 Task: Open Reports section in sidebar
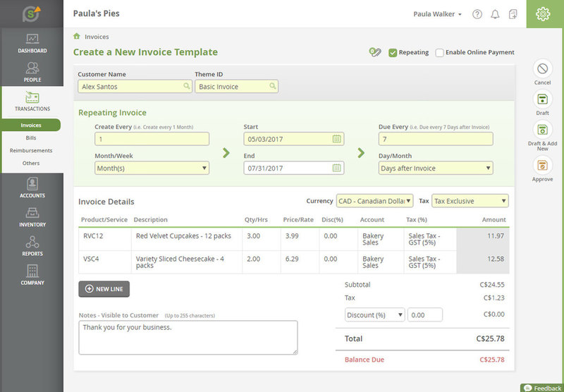(32, 245)
